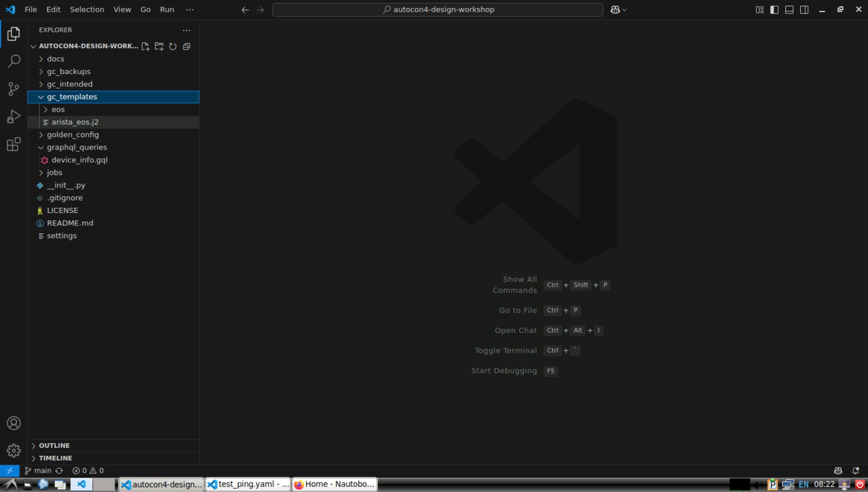Toggle the bottom Panel visibility
The width and height of the screenshot is (868, 492).
point(789,10)
